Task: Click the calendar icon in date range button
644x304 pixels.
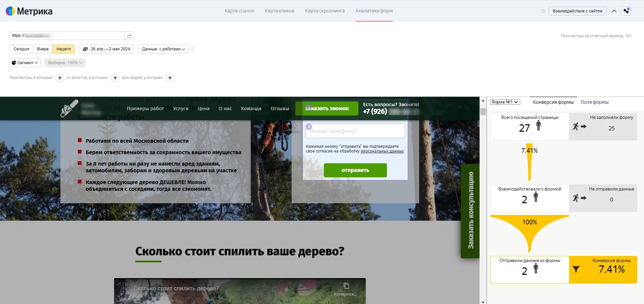Action: pyautogui.click(x=85, y=49)
